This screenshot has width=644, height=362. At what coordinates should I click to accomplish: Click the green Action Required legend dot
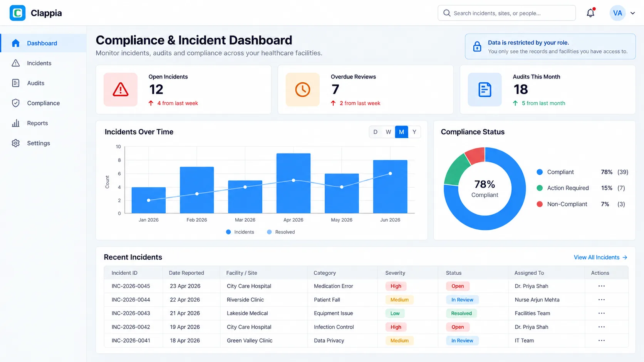540,188
